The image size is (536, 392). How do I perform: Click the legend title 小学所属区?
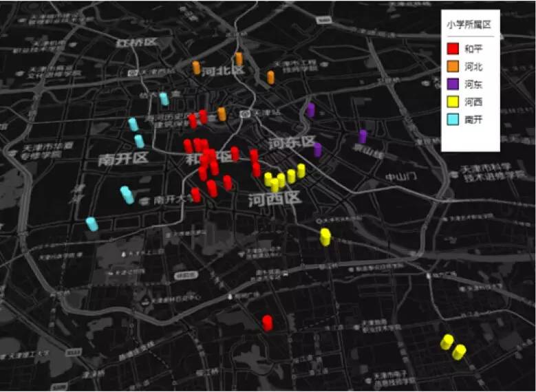469,25
